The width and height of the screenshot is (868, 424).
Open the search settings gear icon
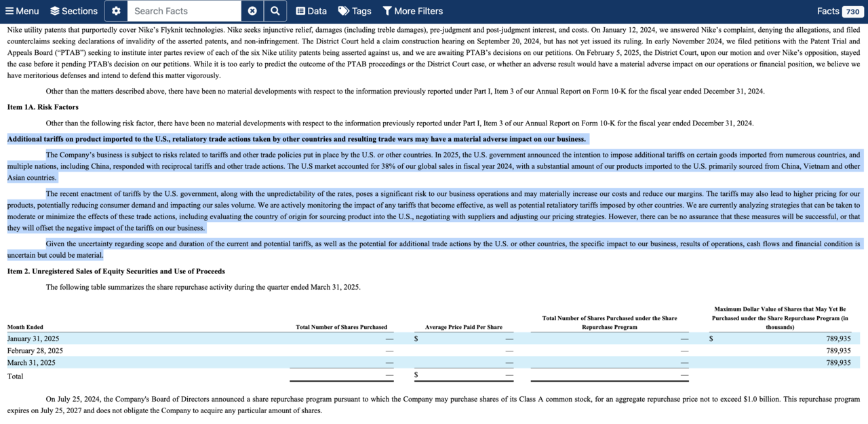(116, 11)
